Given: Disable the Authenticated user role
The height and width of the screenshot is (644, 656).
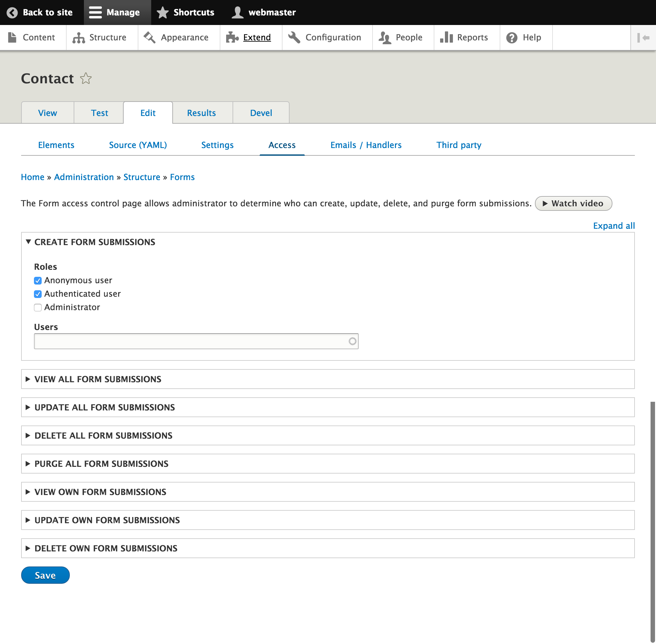Looking at the screenshot, I should point(37,294).
